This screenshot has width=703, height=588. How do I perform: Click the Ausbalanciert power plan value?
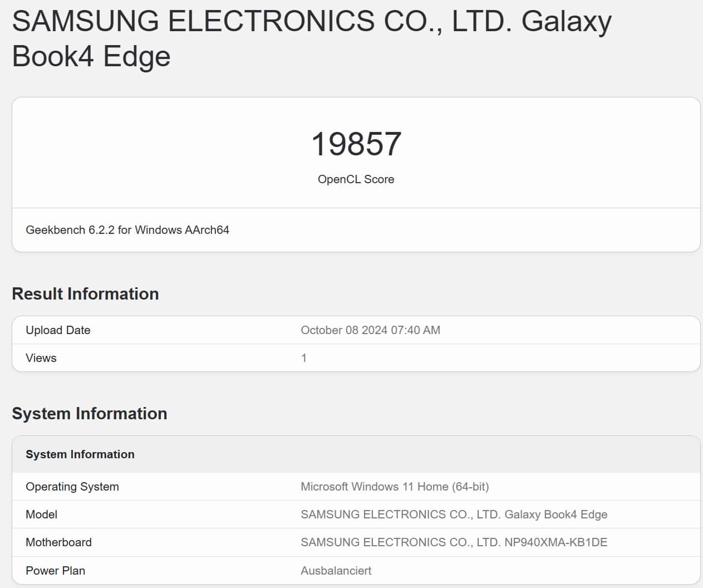click(336, 571)
